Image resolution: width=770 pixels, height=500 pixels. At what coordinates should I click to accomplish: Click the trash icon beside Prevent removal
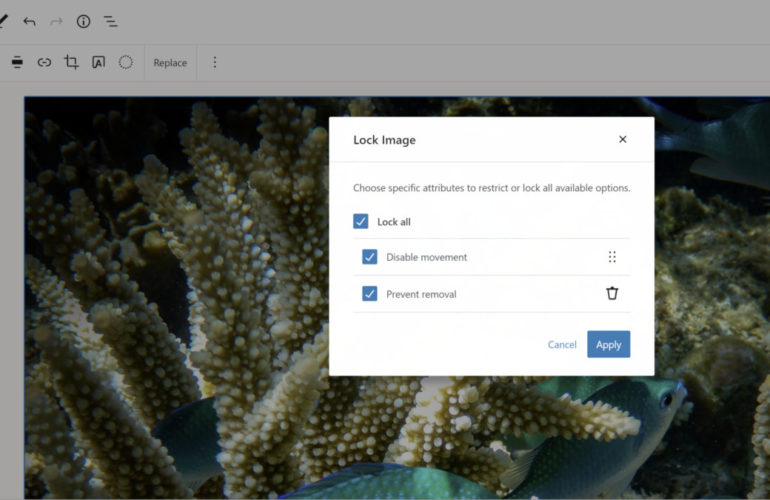click(x=612, y=293)
